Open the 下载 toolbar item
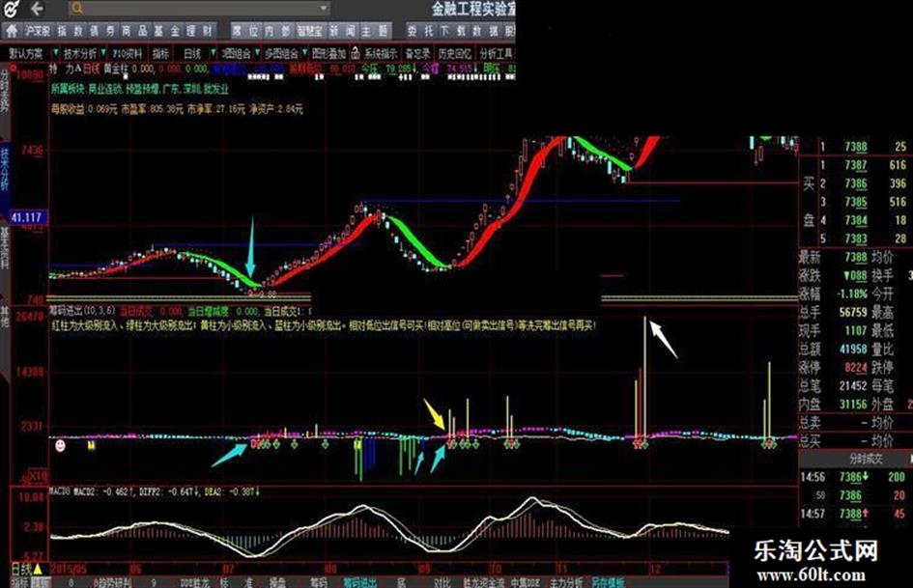The width and height of the screenshot is (913, 588). pos(452,31)
